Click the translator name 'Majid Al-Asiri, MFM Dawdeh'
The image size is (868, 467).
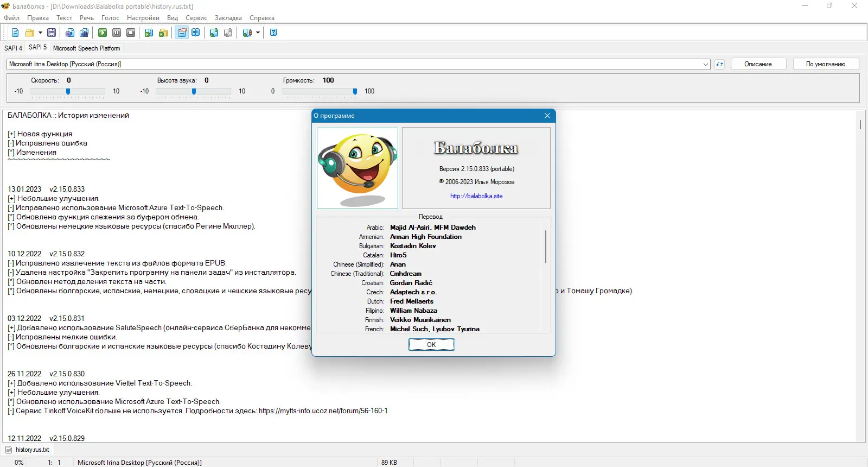pos(433,228)
